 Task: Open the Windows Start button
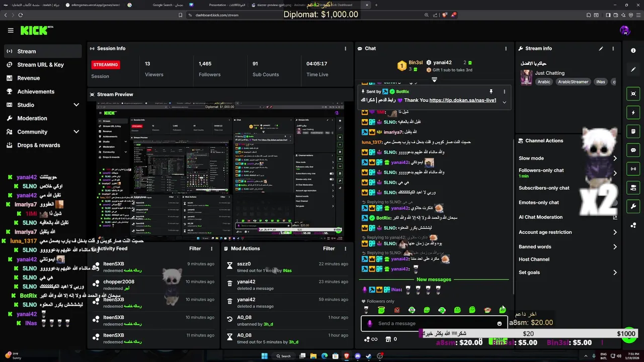coord(264,356)
